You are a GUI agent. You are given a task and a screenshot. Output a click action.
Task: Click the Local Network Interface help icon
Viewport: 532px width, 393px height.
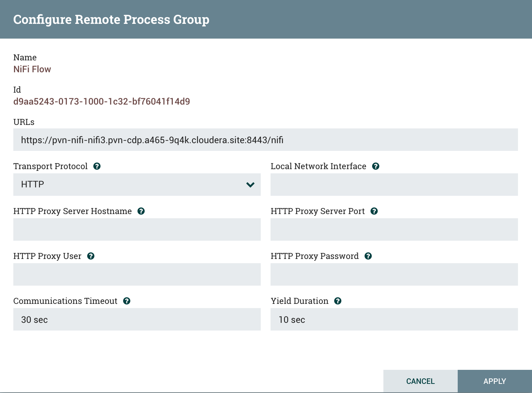(376, 166)
